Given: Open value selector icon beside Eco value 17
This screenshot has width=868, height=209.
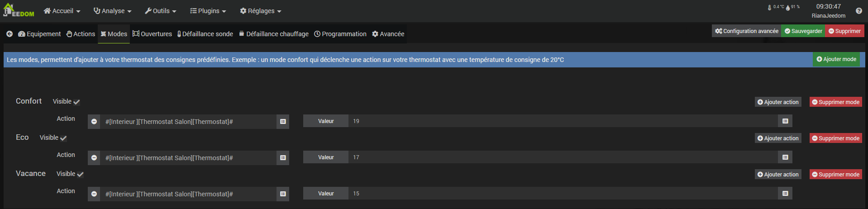Looking at the screenshot, I should [x=785, y=157].
